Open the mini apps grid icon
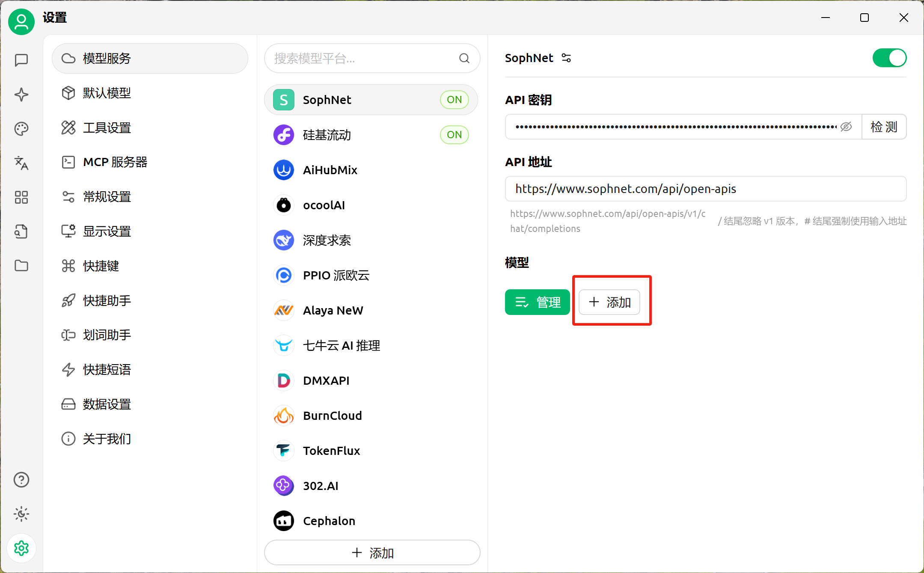Viewport: 924px width, 573px height. (x=21, y=197)
